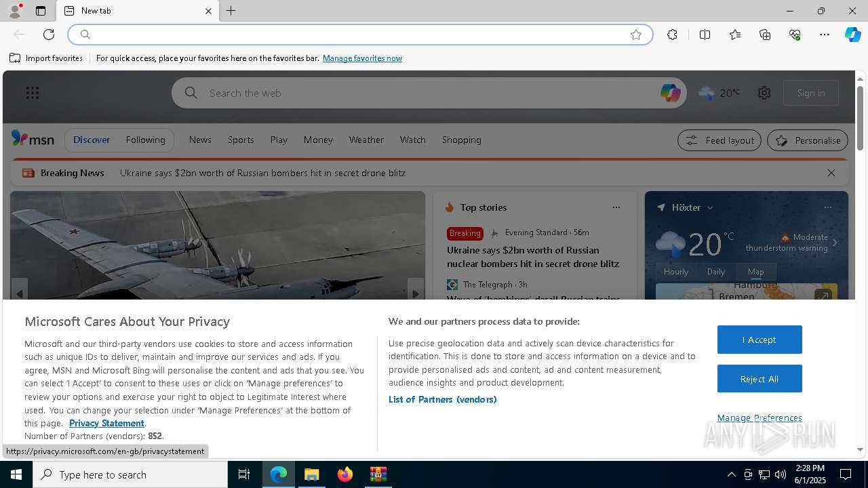Click Import favorites button
Viewport: 868px width, 488px height.
[x=46, y=58]
